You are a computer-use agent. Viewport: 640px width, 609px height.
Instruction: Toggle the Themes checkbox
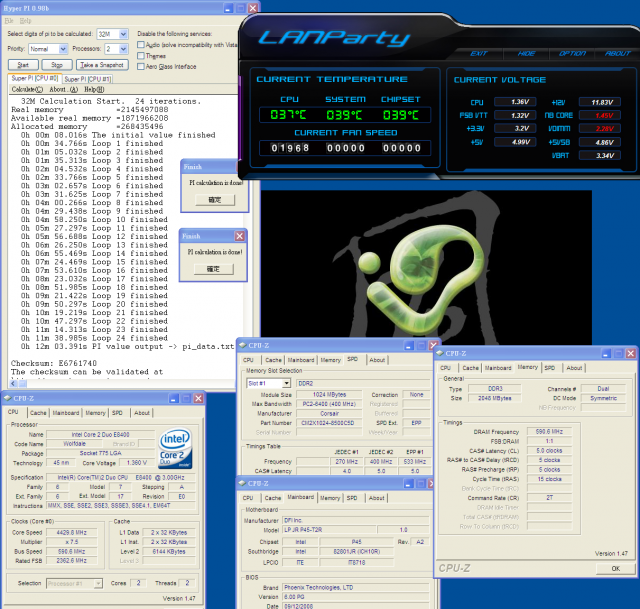pyautogui.click(x=141, y=56)
